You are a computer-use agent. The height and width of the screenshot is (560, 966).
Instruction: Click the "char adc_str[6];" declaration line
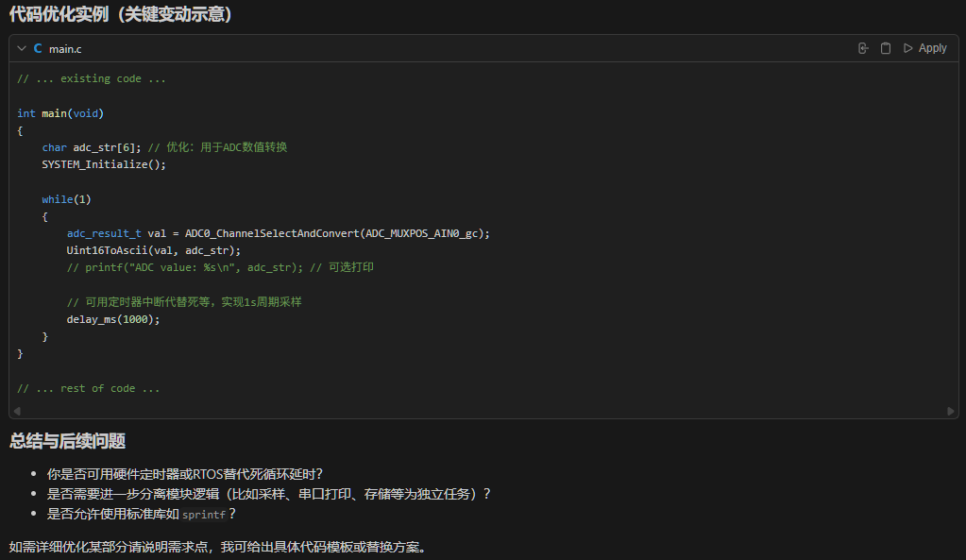tap(164, 147)
